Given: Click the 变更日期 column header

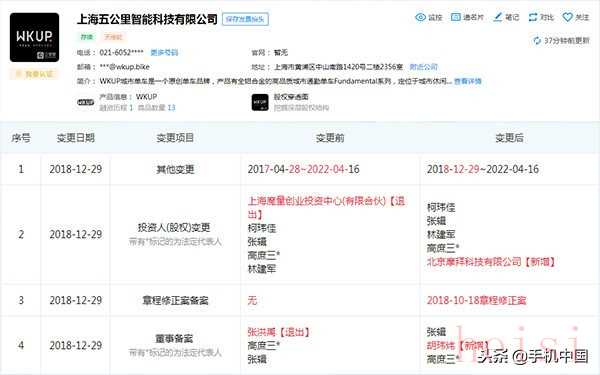Looking at the screenshot, I should [76, 138].
